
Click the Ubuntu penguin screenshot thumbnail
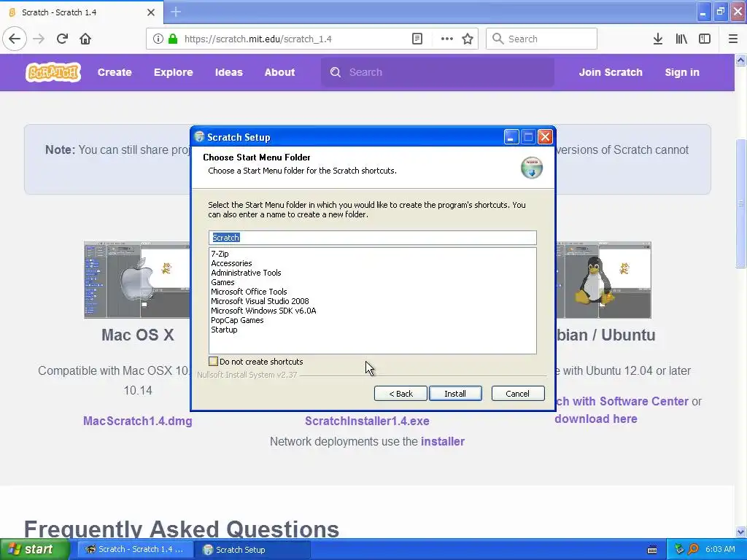point(603,280)
